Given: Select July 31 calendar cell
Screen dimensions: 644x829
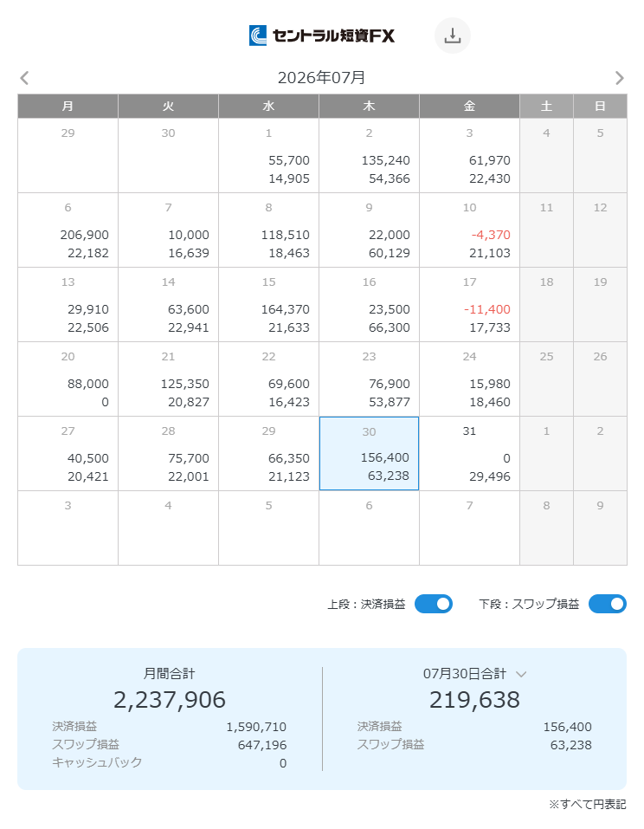Looking at the screenshot, I should pos(470,454).
